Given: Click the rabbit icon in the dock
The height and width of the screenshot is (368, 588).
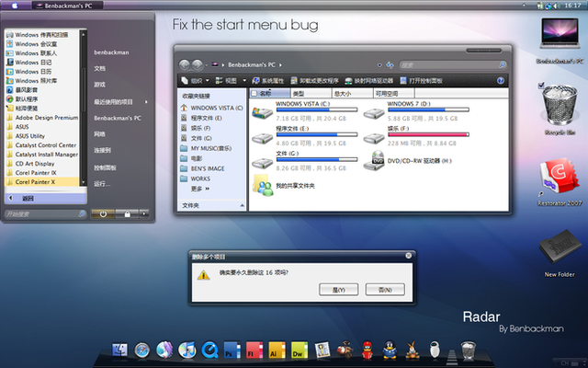Looking at the screenshot, I should coord(413,350).
